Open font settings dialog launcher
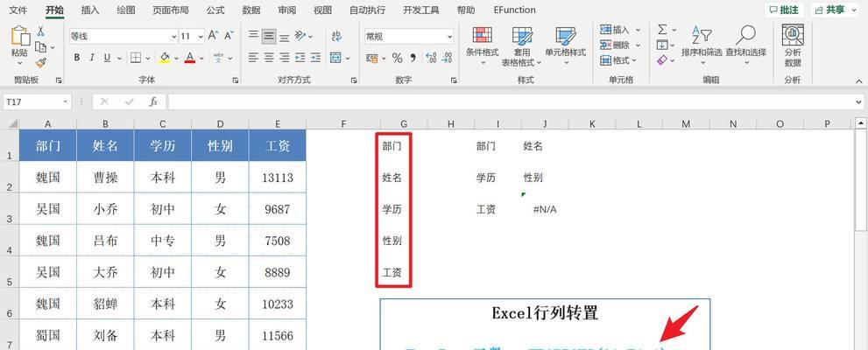868x350 pixels. [x=236, y=80]
